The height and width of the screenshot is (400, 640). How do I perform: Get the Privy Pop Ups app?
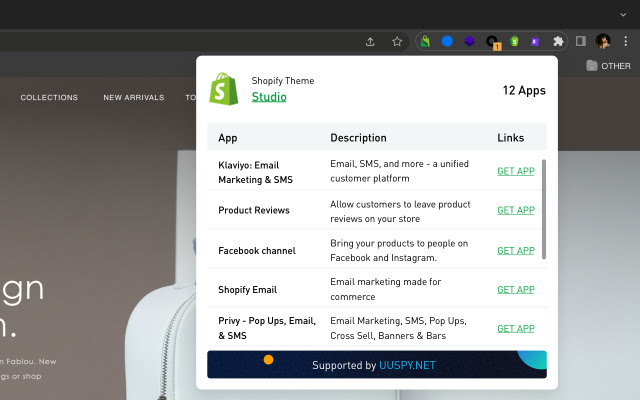pyautogui.click(x=516, y=328)
